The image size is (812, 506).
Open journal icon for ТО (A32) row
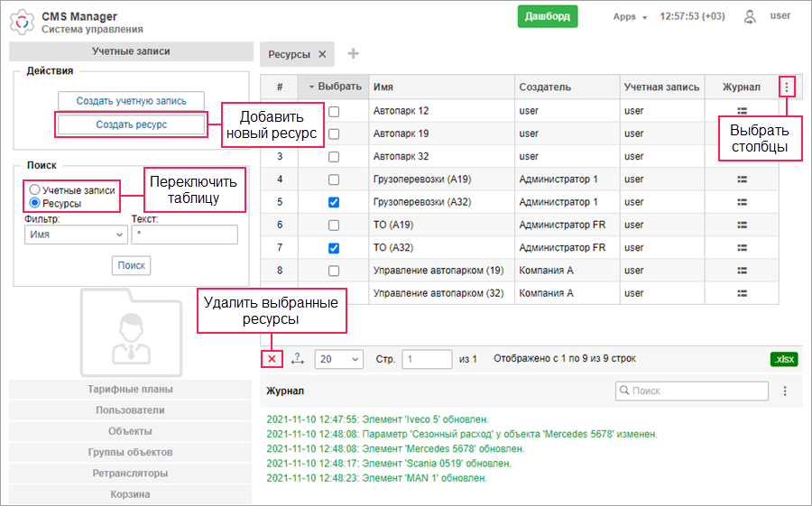742,247
